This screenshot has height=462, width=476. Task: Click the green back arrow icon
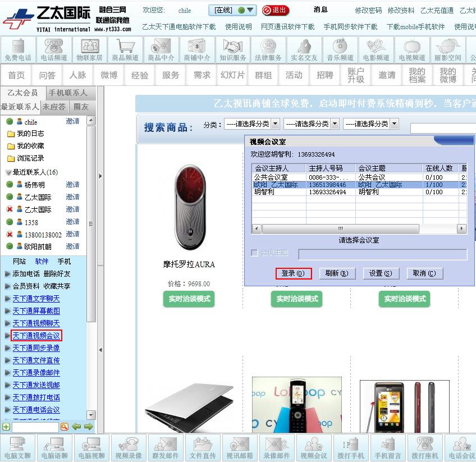[76, 427]
